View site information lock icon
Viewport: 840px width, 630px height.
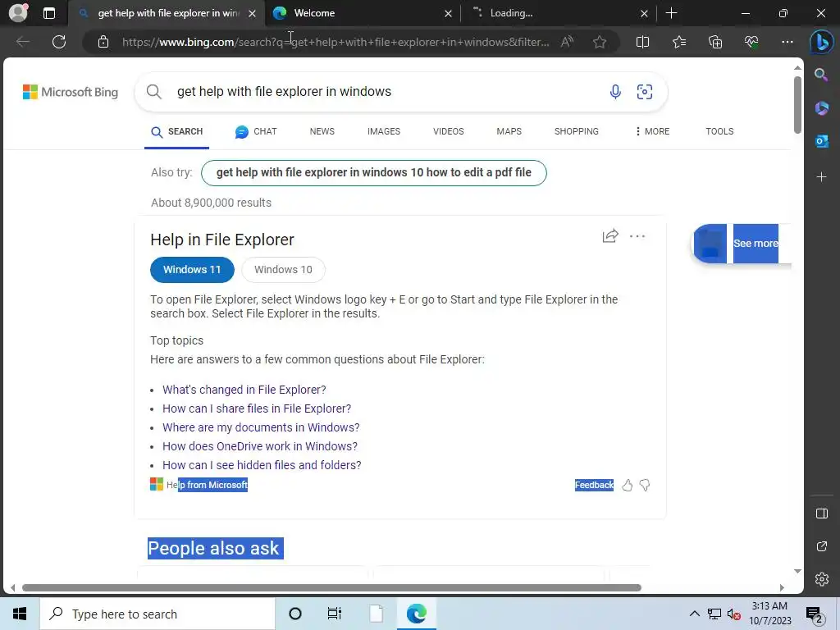click(103, 42)
